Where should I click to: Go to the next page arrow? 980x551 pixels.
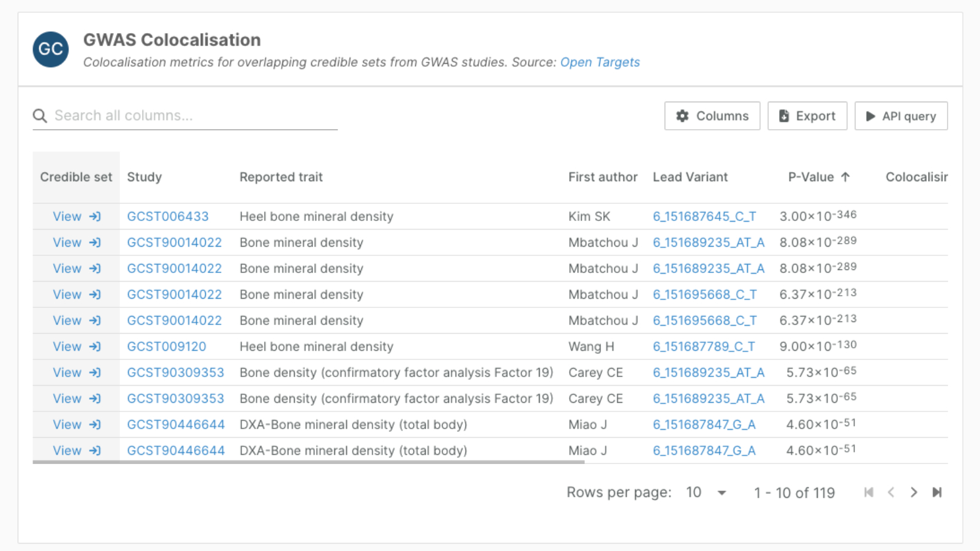click(914, 492)
